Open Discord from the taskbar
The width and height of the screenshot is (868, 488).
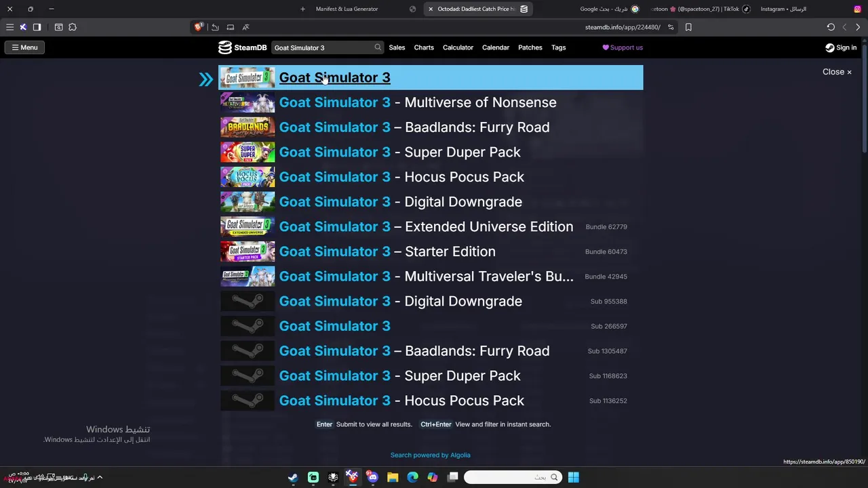(x=372, y=477)
